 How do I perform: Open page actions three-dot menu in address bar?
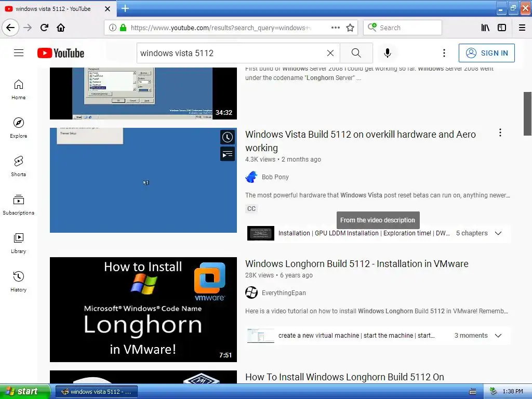[335, 28]
